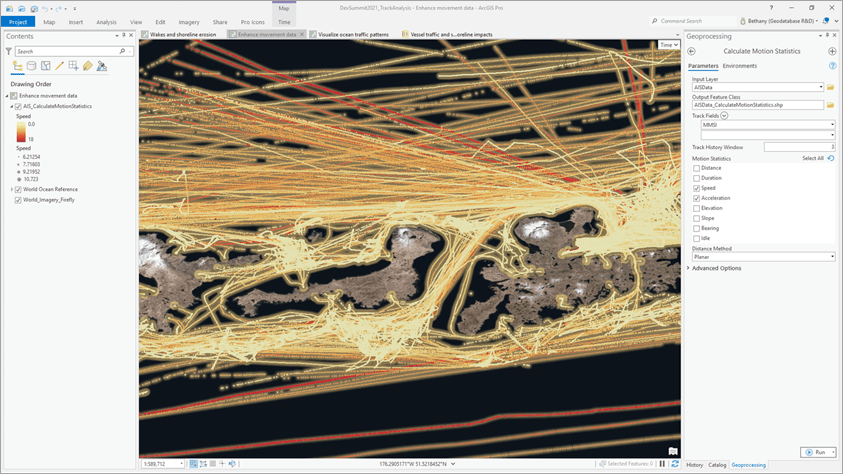Screen dimensions: 843x474
Task: Click Select All motion statistics
Action: pyautogui.click(x=812, y=159)
